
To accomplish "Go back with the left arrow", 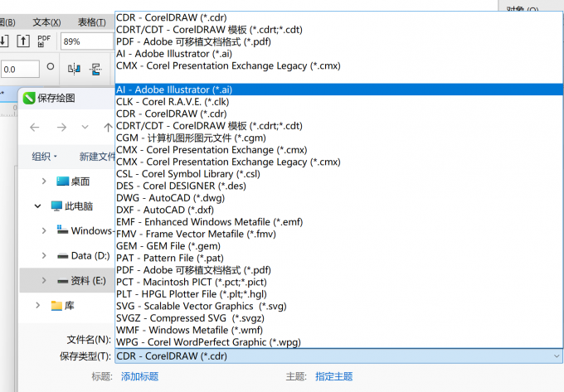I will tap(35, 127).
